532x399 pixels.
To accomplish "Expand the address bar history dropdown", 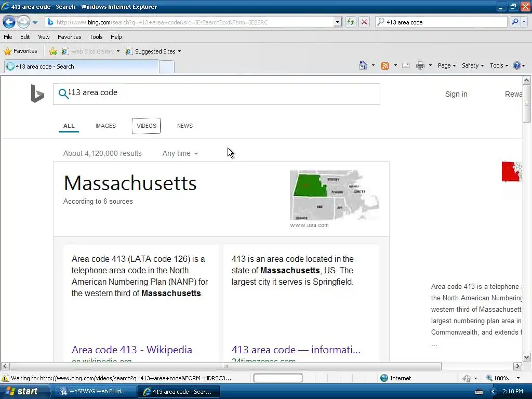I will pyautogui.click(x=337, y=22).
